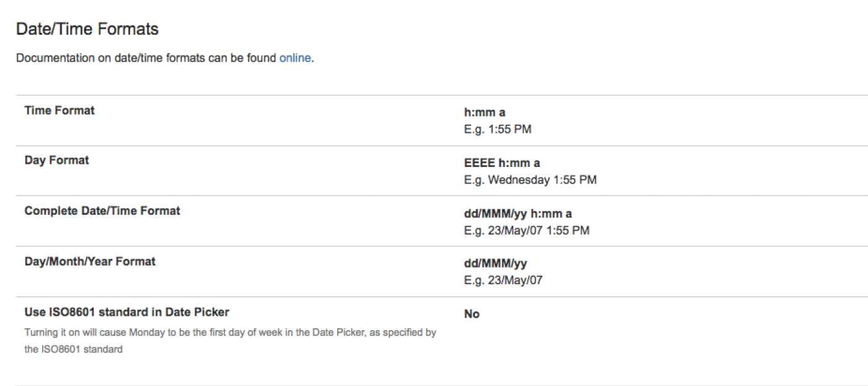868x386 pixels.
Task: Select Use ISO8601 standard in Date Picker label
Action: (126, 312)
